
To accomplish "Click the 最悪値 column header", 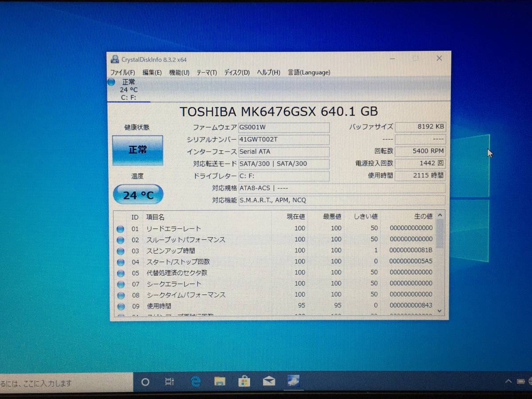I will click(332, 217).
